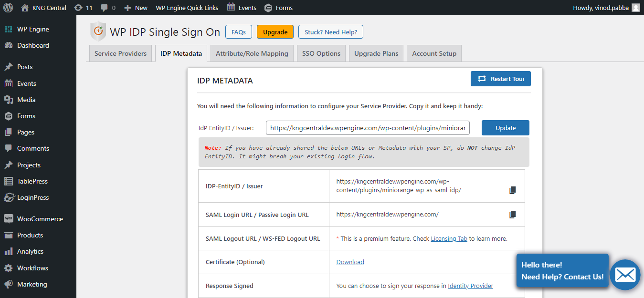The image size is (644, 298).
Task: Click the Comments bubble icon in the sidebar
Action: coord(9,148)
